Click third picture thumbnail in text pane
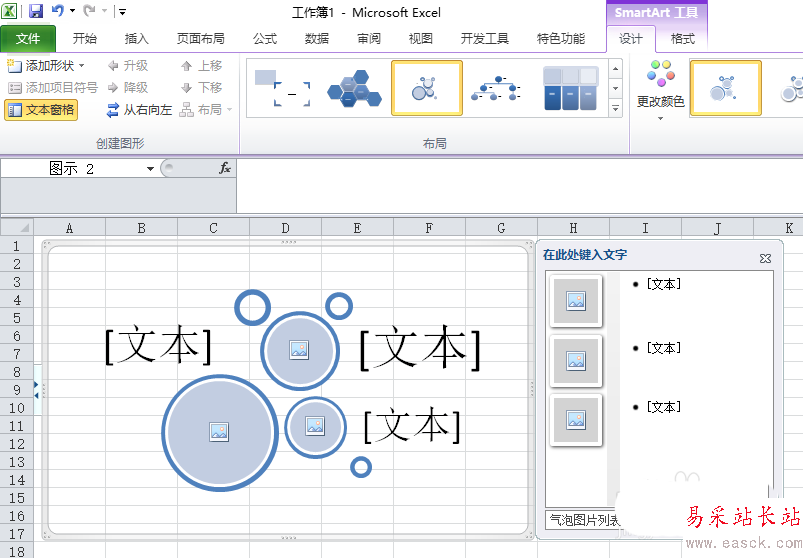 [576, 420]
